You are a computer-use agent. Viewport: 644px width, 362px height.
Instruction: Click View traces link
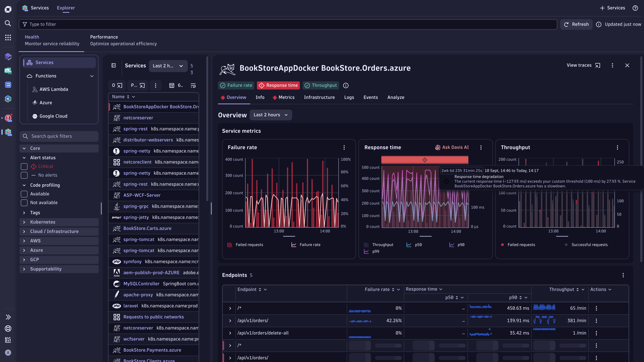point(583,65)
